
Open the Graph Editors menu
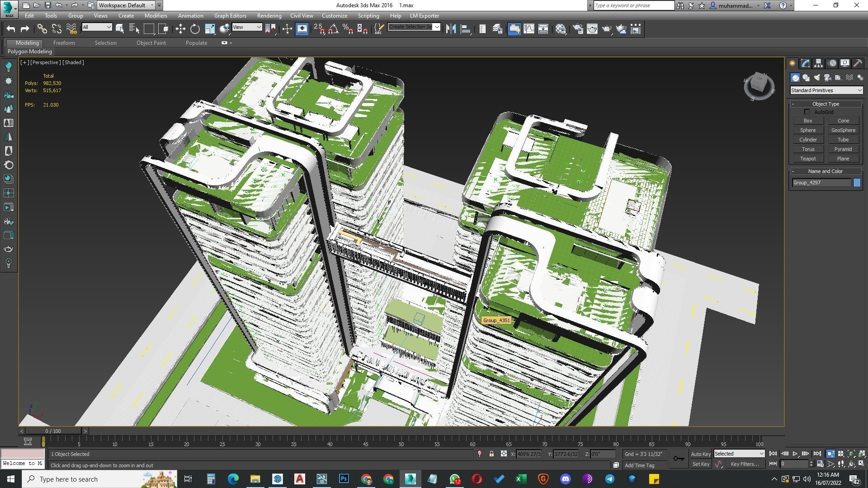click(230, 16)
